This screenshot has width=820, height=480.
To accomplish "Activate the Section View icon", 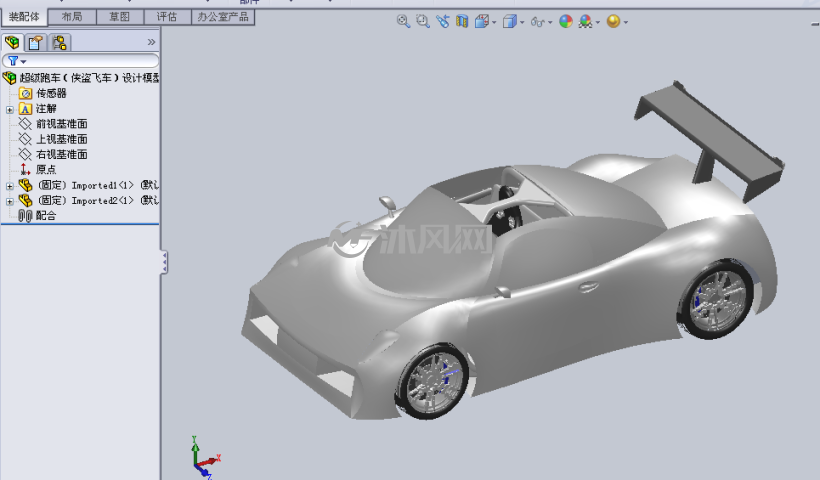I will pos(462,21).
